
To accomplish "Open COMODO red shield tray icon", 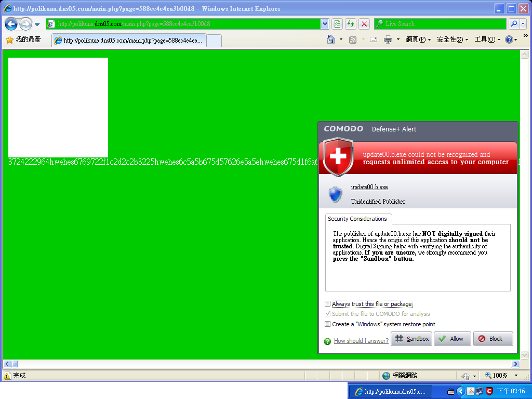I will [x=489, y=392].
